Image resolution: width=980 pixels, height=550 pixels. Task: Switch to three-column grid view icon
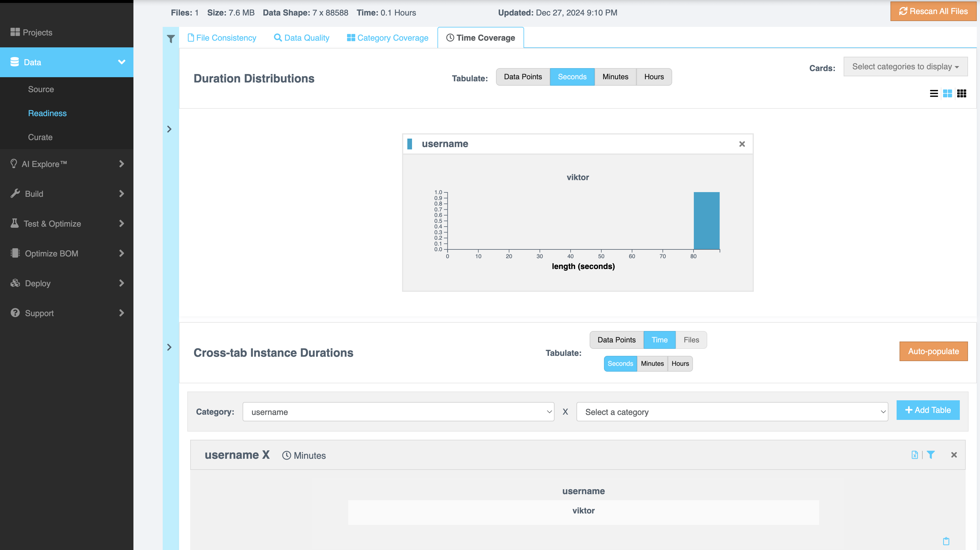coord(961,94)
